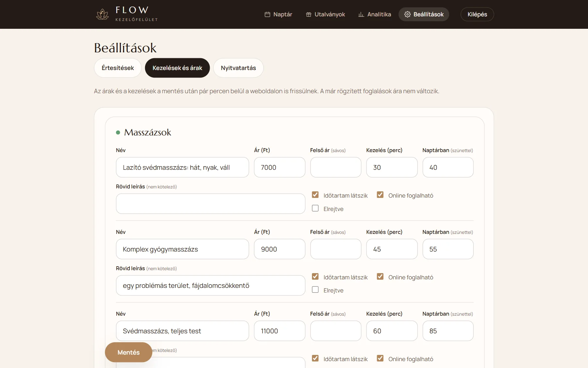Image resolution: width=588 pixels, height=368 pixels.
Task: Click the 11000 price field
Action: tap(280, 331)
